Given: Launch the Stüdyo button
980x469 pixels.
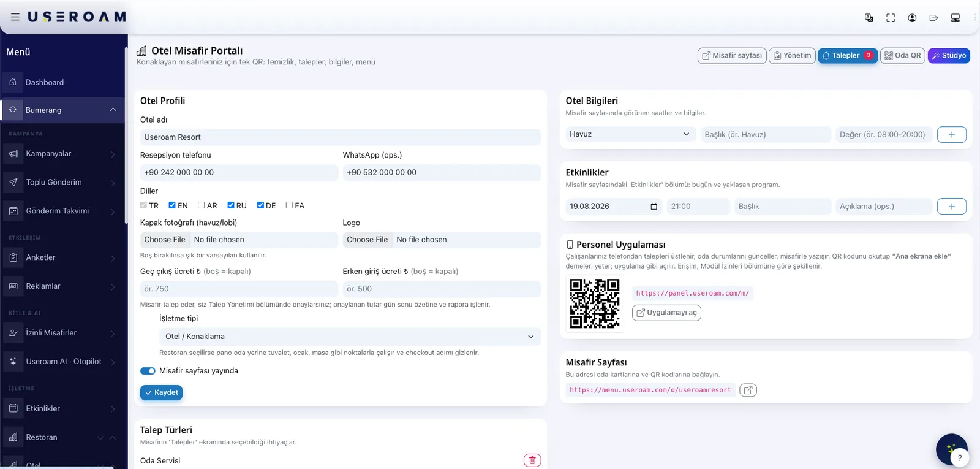Looking at the screenshot, I should point(949,56).
